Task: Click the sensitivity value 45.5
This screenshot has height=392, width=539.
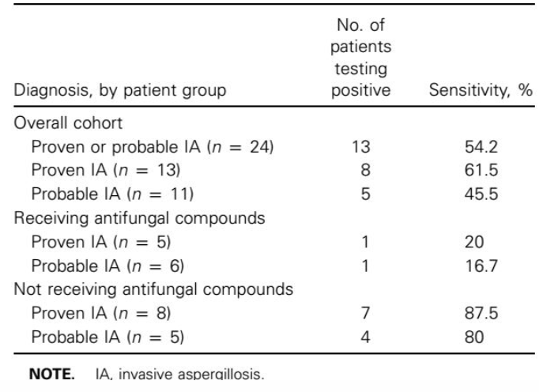Action: pyautogui.click(x=481, y=194)
